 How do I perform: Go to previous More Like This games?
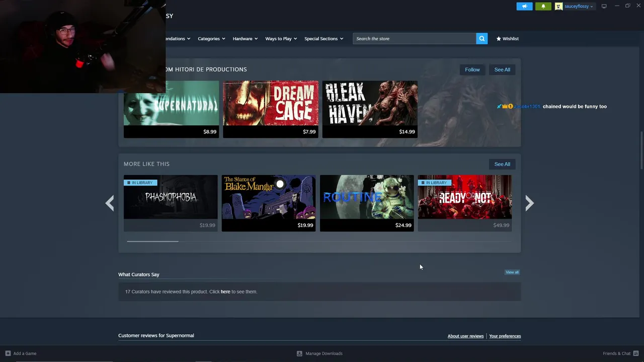pos(110,203)
